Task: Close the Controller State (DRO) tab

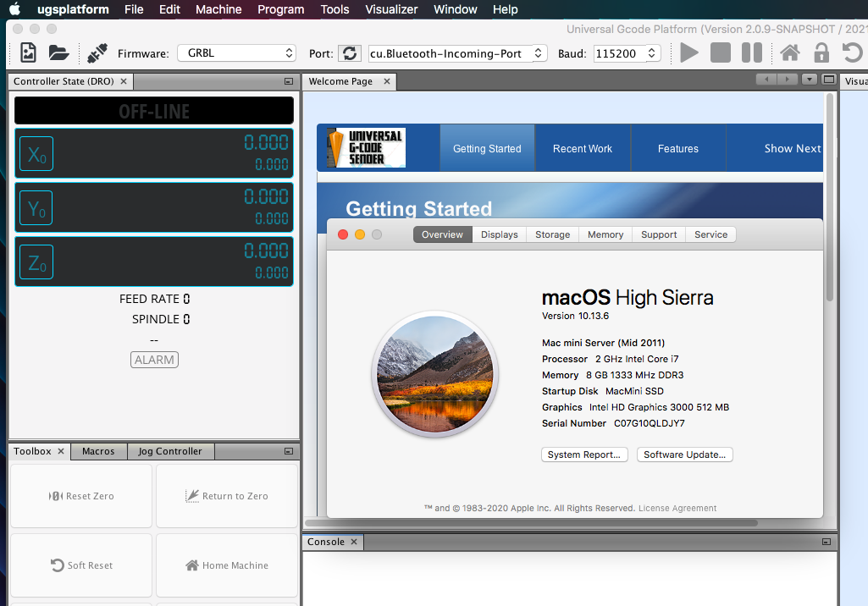Action: (x=124, y=82)
